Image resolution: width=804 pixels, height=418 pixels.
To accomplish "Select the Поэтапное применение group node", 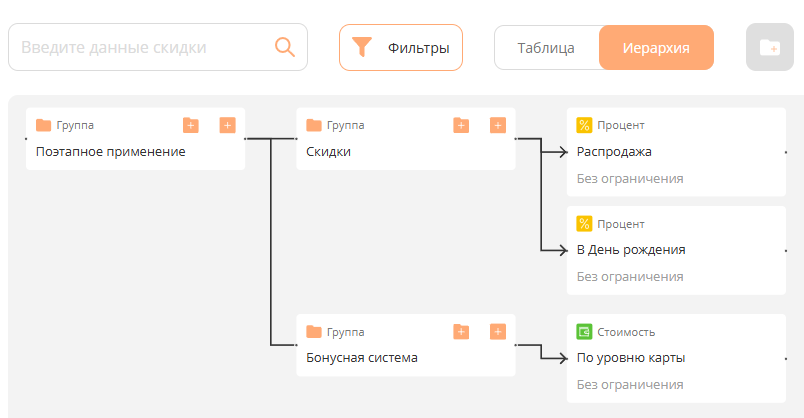I will 110,152.
